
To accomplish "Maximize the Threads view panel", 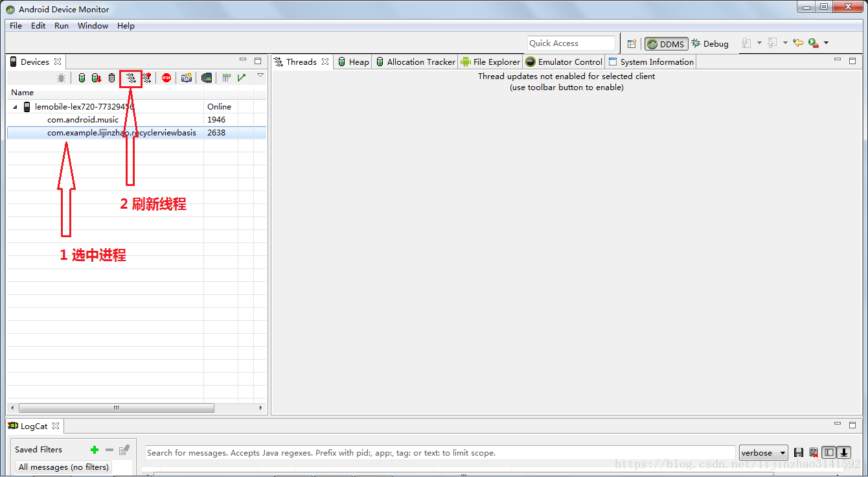I will click(852, 61).
